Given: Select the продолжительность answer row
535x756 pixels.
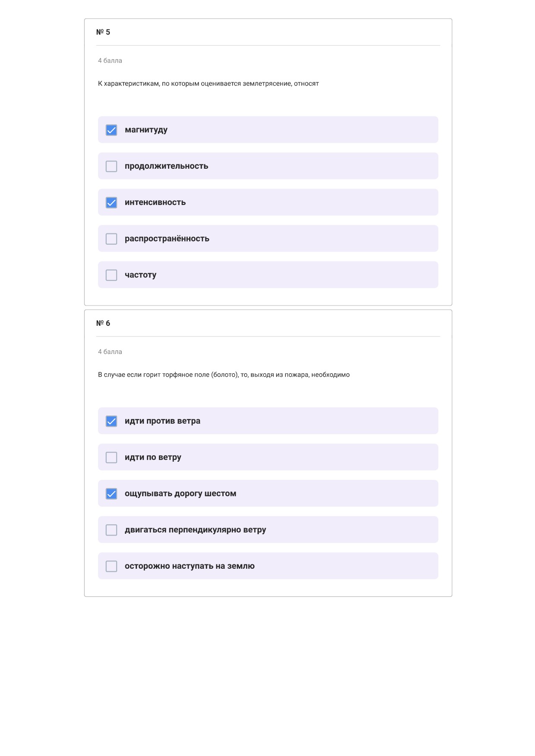Looking at the screenshot, I should pos(268,166).
